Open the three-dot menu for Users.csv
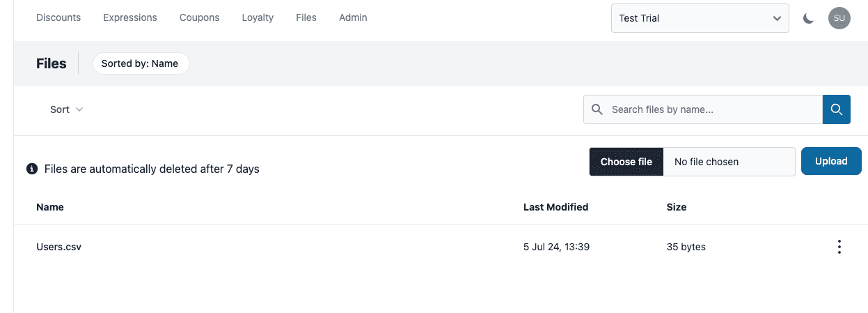868x313 pixels. click(839, 247)
